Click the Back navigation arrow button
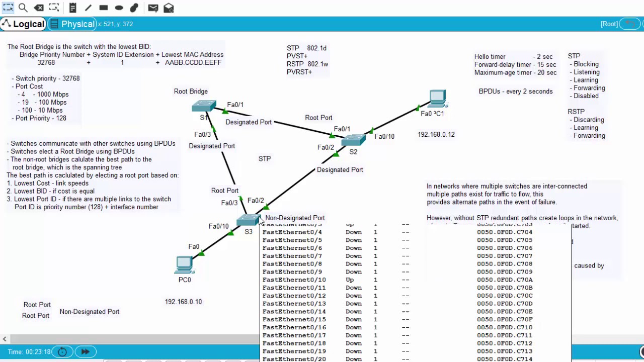This screenshot has height=362, width=644. point(629,24)
